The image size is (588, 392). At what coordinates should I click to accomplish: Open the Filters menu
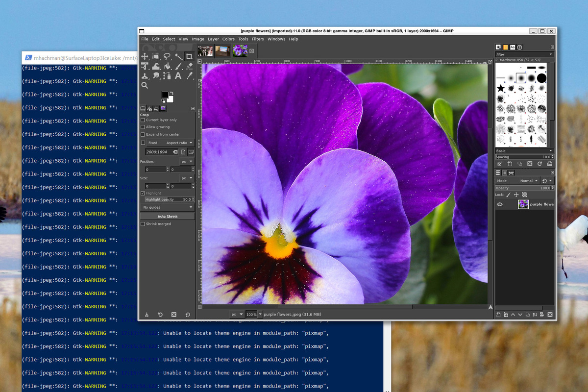(258, 39)
